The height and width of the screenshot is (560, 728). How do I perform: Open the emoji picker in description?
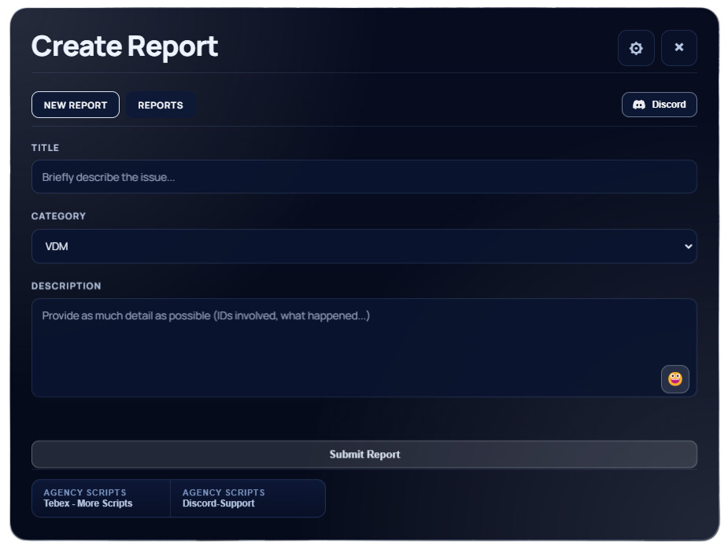pos(674,379)
